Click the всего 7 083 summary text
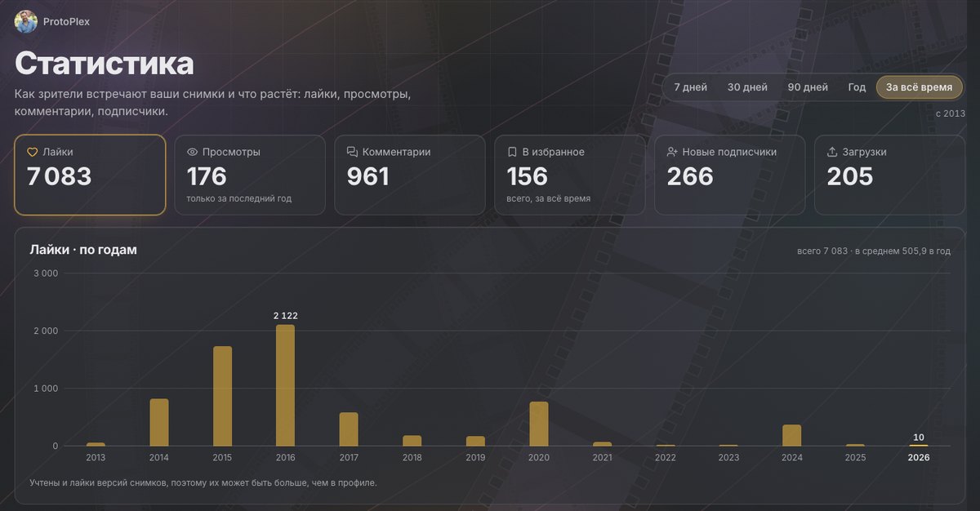The image size is (980, 511). (x=874, y=251)
